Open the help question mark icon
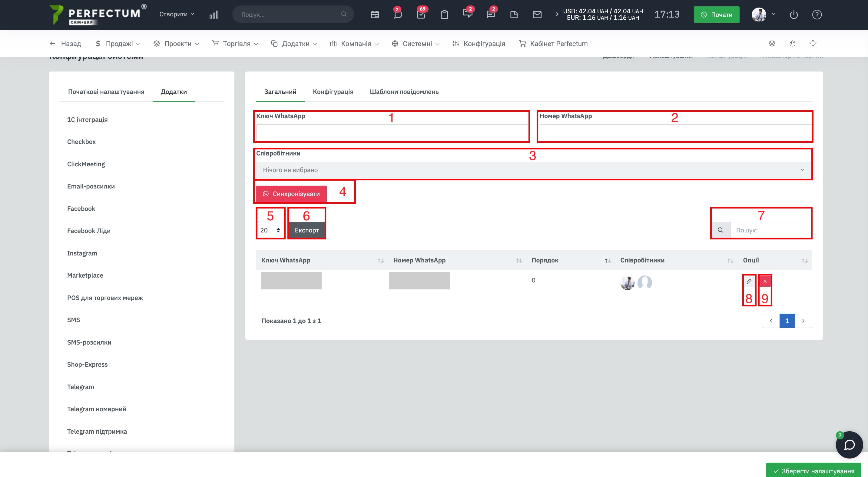Screen dimensions: 868x477 [817, 15]
